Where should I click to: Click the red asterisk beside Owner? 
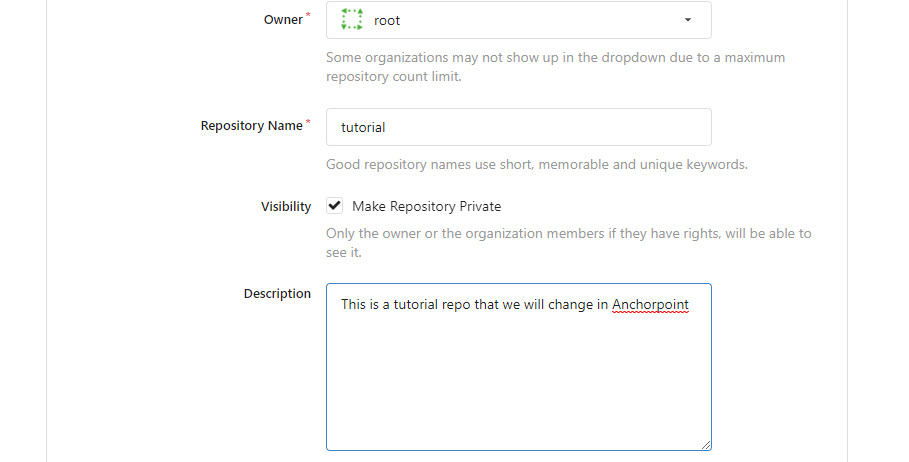(x=308, y=14)
